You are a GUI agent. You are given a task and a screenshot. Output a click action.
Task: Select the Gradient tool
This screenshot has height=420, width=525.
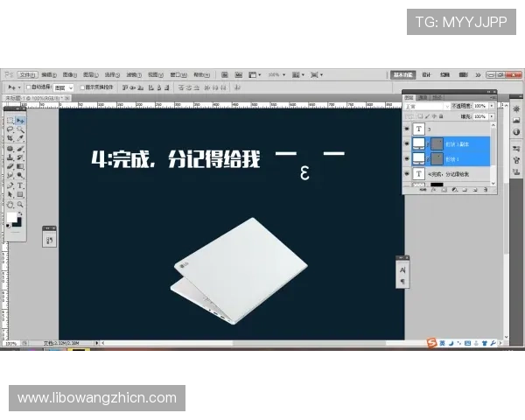click(20, 166)
